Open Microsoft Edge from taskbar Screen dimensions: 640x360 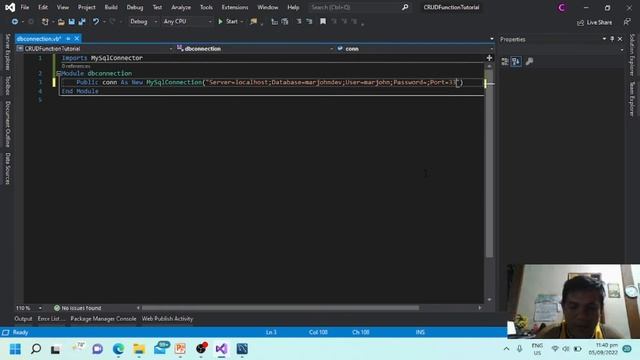click(118, 349)
